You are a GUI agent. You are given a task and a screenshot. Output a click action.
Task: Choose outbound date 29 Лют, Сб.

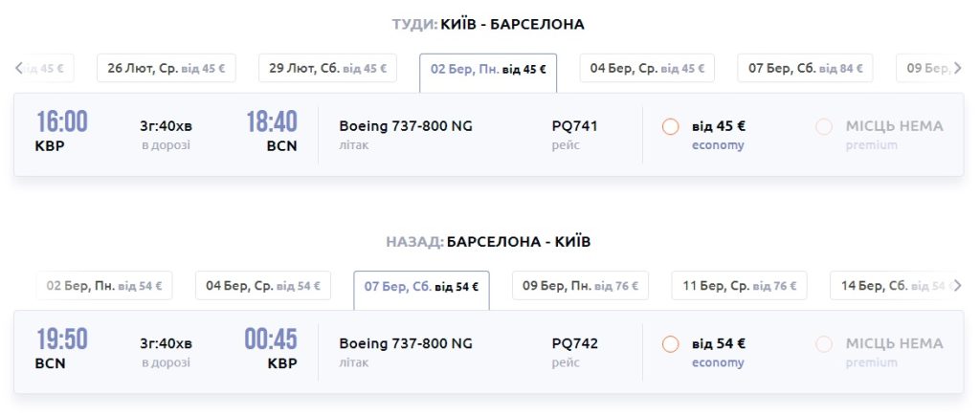click(x=327, y=69)
